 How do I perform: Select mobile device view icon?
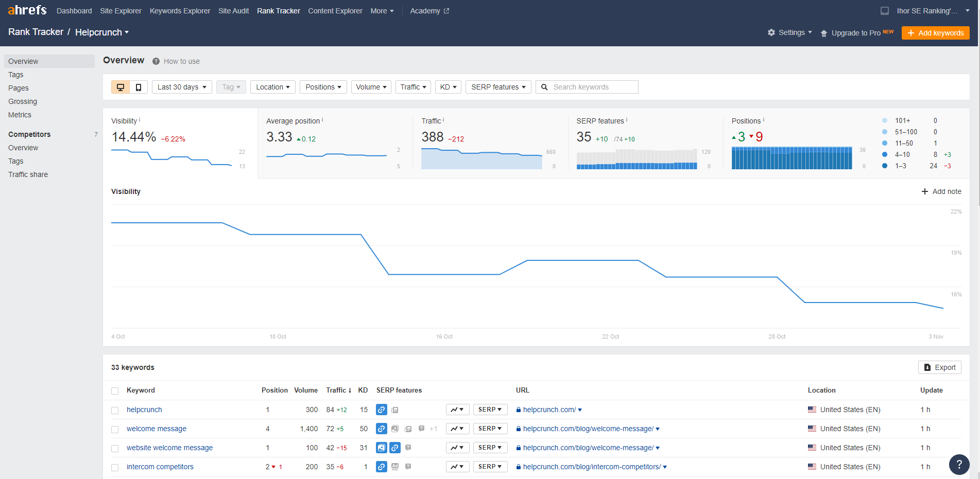139,87
